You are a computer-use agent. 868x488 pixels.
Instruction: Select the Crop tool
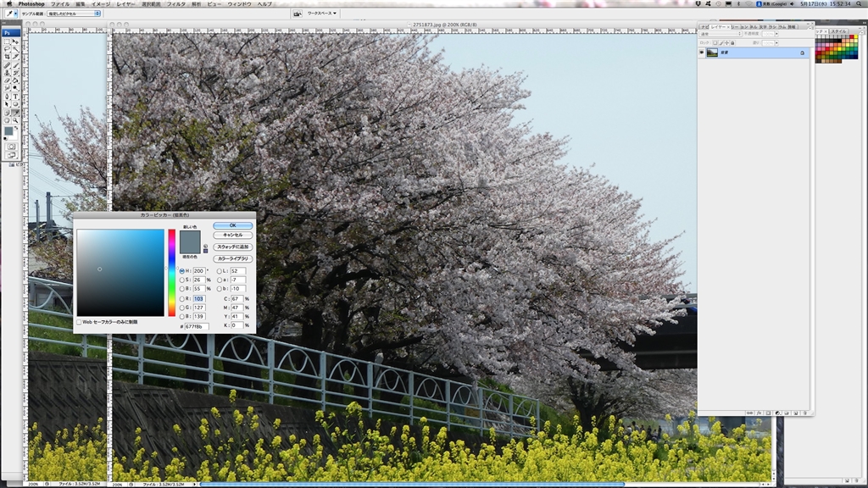coord(7,57)
